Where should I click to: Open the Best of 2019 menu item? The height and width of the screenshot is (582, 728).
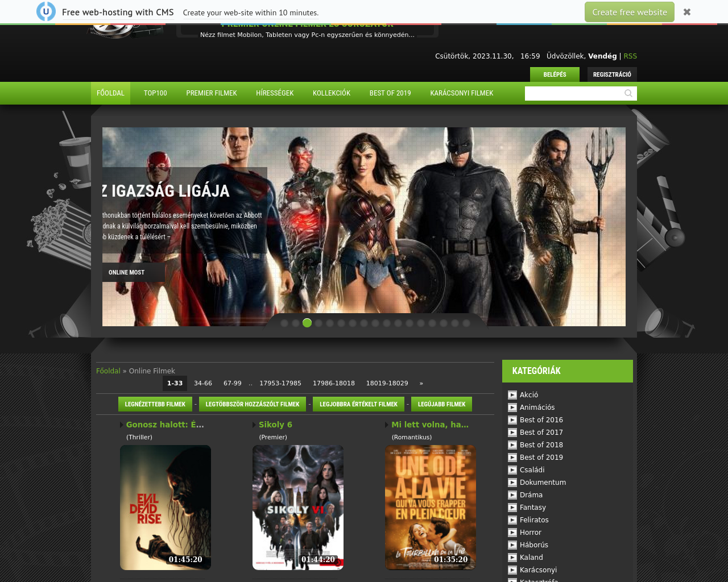pyautogui.click(x=390, y=93)
